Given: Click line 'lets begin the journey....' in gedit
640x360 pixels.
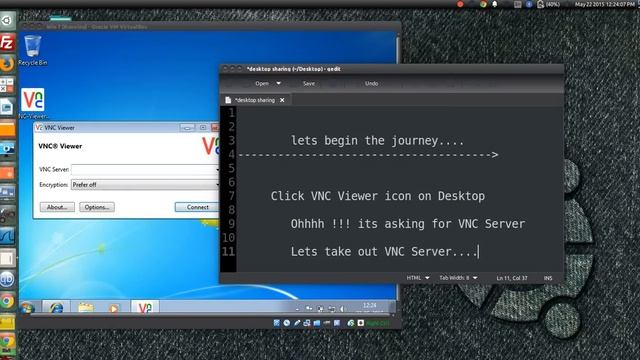Looking at the screenshot, I should click(x=378, y=141).
